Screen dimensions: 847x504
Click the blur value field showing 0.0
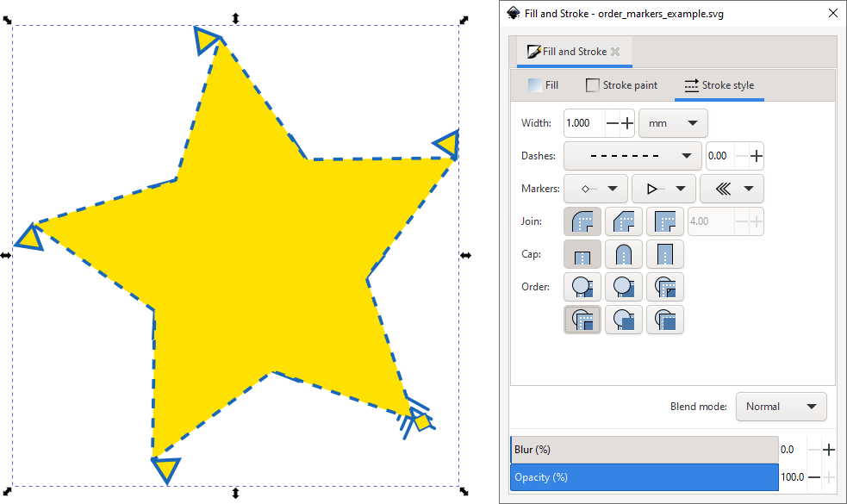(793, 450)
